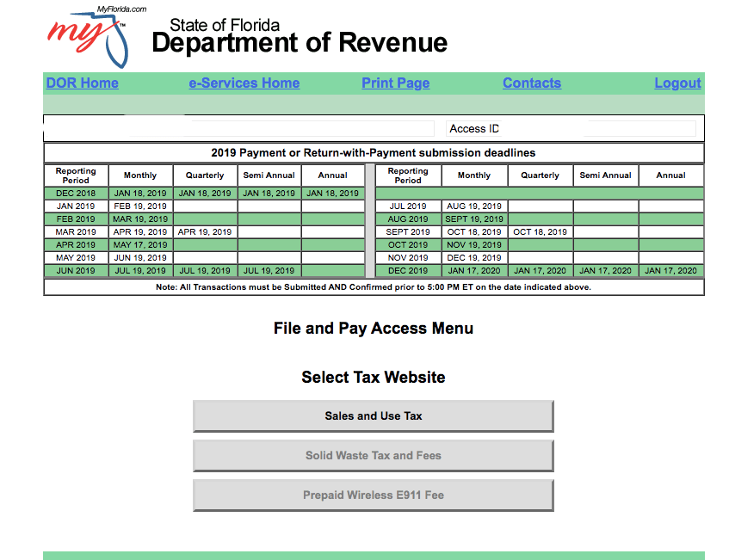729x560 pixels.
Task: Select the NOV 2019 reporting period cell
Action: click(408, 258)
